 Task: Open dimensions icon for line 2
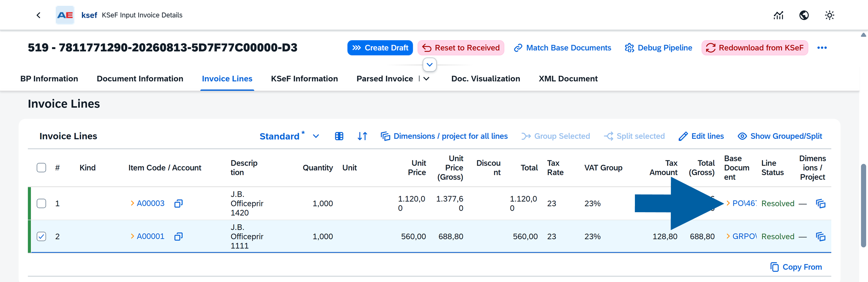821,236
